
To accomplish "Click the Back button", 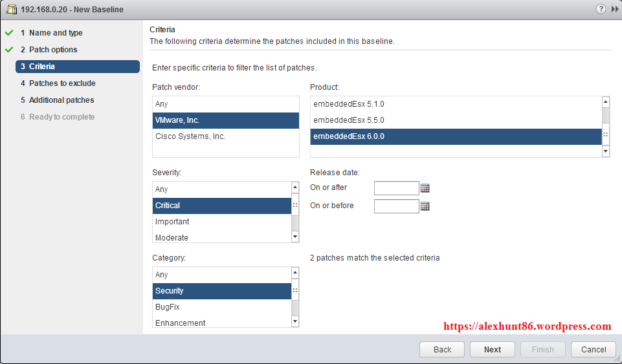I will (x=442, y=350).
